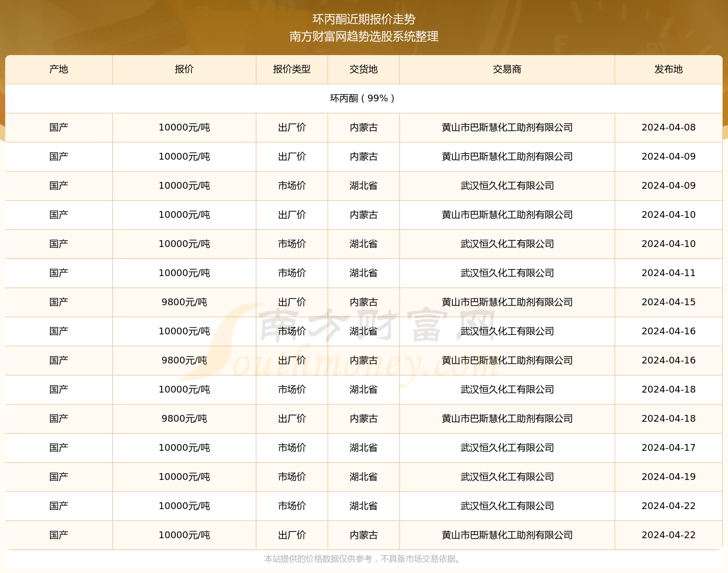
Task: Click 9800元/吨 in the 2024-04-18 row
Action: point(184,419)
